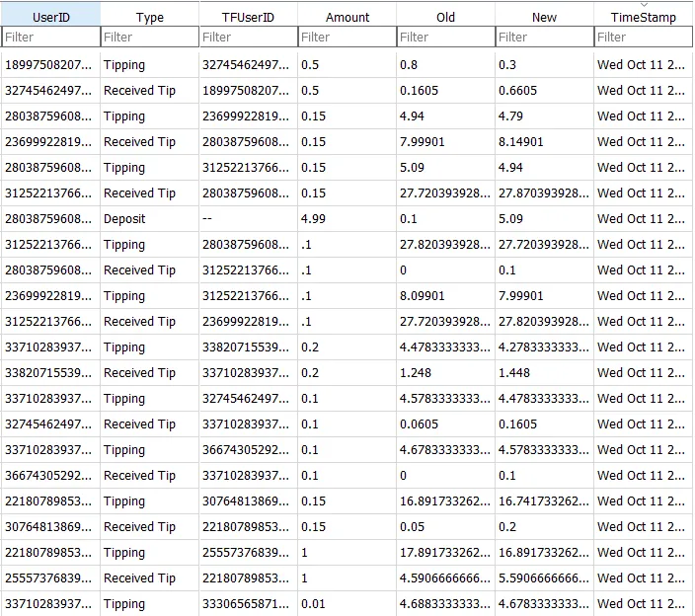Focus the Type filter field
Viewport: 695px width, 616px height.
150,37
